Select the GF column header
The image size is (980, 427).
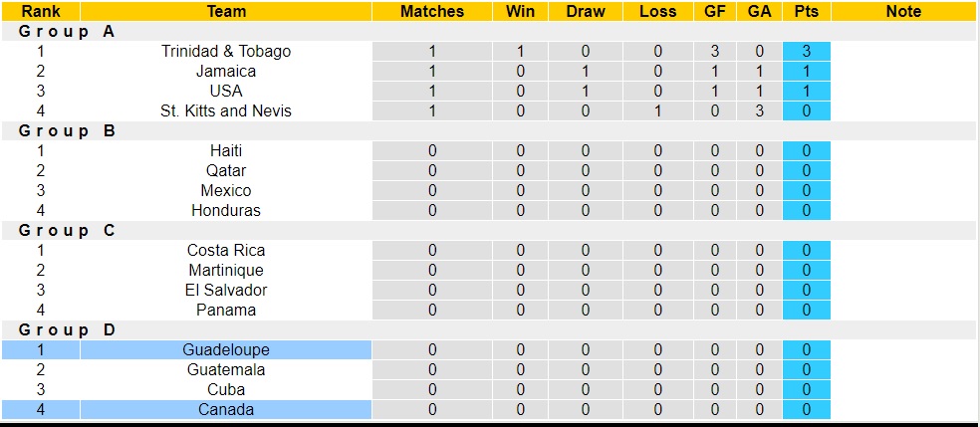click(715, 12)
